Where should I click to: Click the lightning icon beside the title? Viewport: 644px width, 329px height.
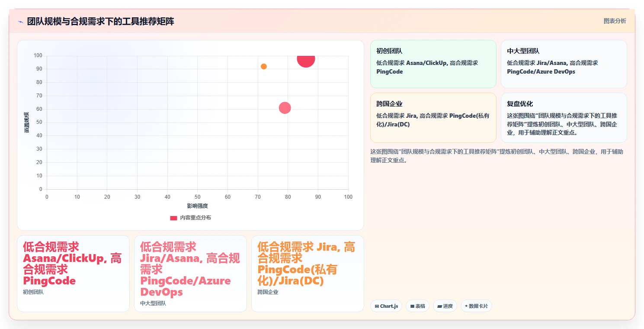tap(21, 22)
